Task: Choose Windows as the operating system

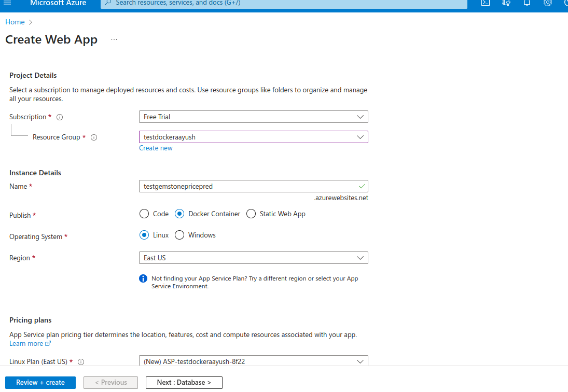Action: click(x=179, y=235)
